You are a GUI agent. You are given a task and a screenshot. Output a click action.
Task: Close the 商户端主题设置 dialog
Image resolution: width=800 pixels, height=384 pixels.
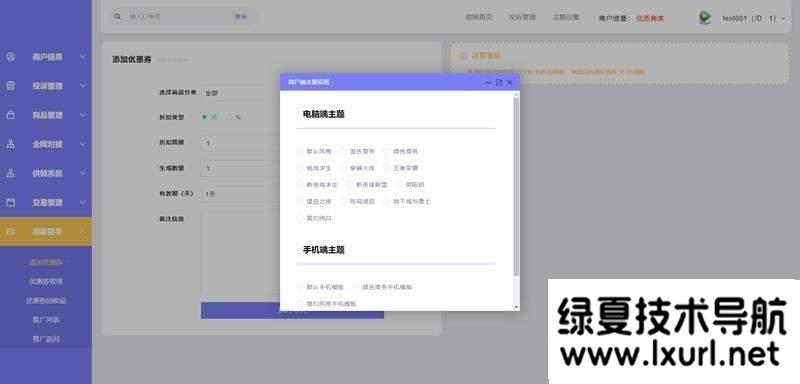tap(510, 82)
